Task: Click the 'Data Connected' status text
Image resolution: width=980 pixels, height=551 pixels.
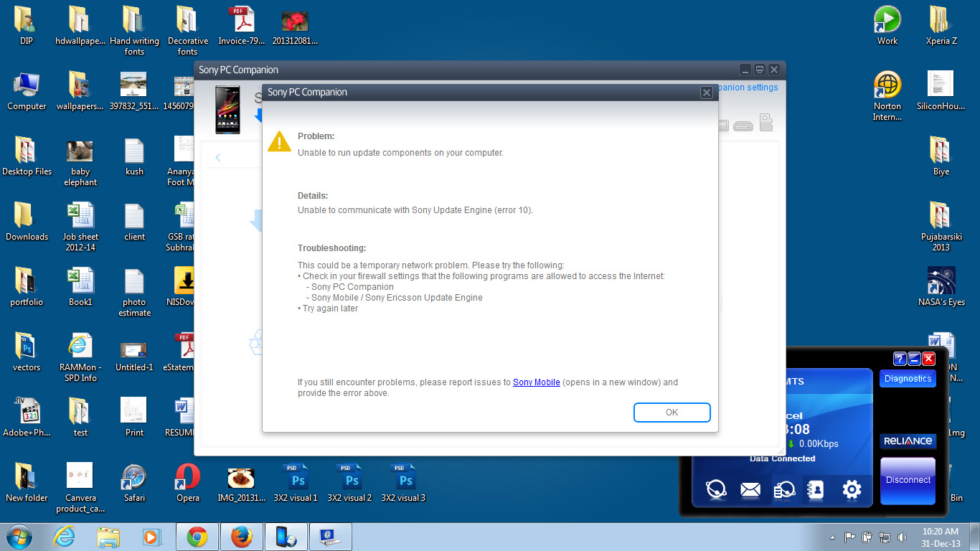Action: pos(782,458)
